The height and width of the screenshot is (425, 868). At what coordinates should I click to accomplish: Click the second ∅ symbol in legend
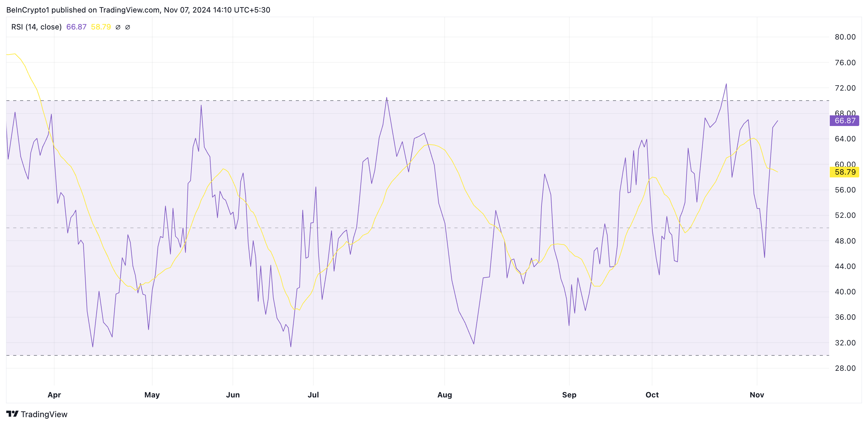pos(128,27)
